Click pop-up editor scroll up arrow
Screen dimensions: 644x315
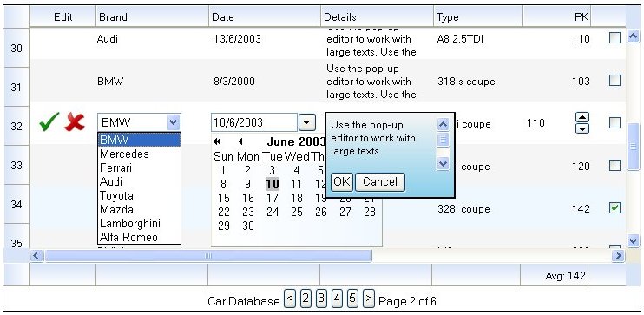point(443,124)
